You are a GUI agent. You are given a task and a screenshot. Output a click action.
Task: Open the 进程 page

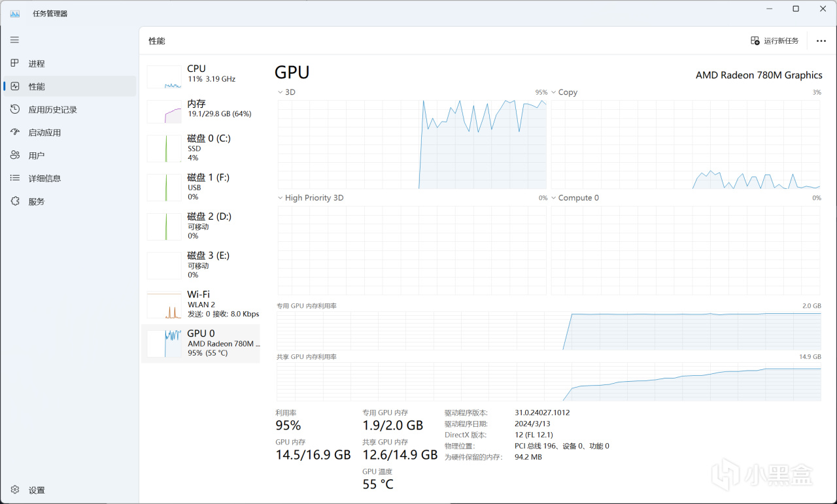[69, 63]
